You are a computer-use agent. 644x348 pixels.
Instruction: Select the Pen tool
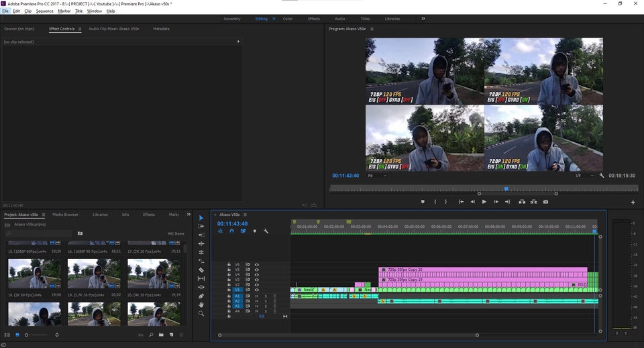pos(201,296)
